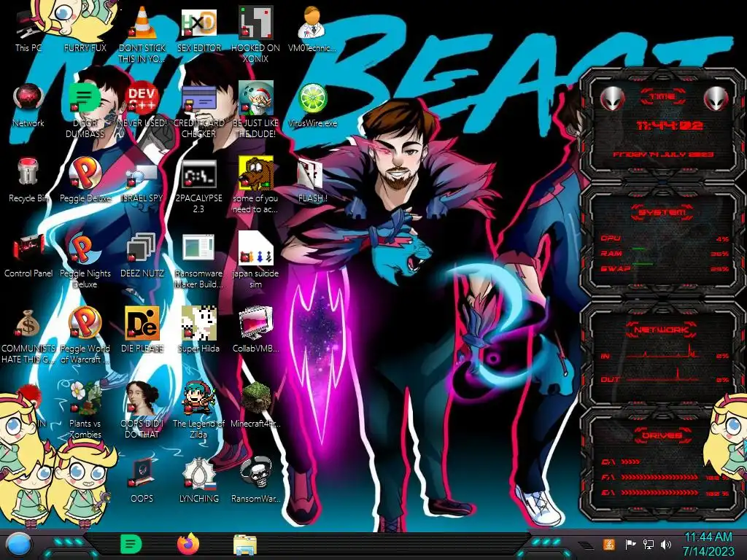Click the Start orb button
This screenshot has height=560, width=747.
tap(18, 545)
